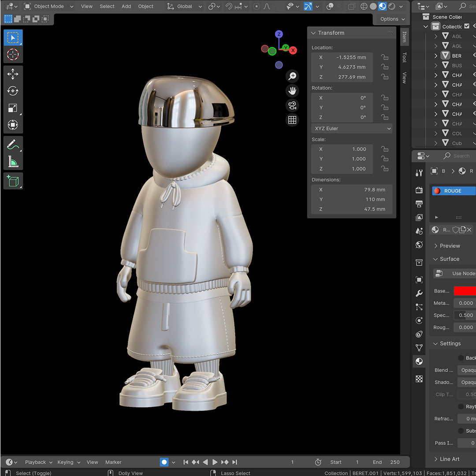The height and width of the screenshot is (476, 476).
Task: Click the red Base Color swatch
Action: pos(465,291)
